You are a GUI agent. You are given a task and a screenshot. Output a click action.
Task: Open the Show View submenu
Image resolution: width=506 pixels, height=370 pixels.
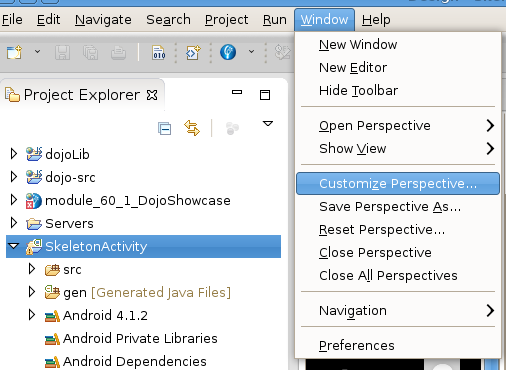pyautogui.click(x=398, y=148)
